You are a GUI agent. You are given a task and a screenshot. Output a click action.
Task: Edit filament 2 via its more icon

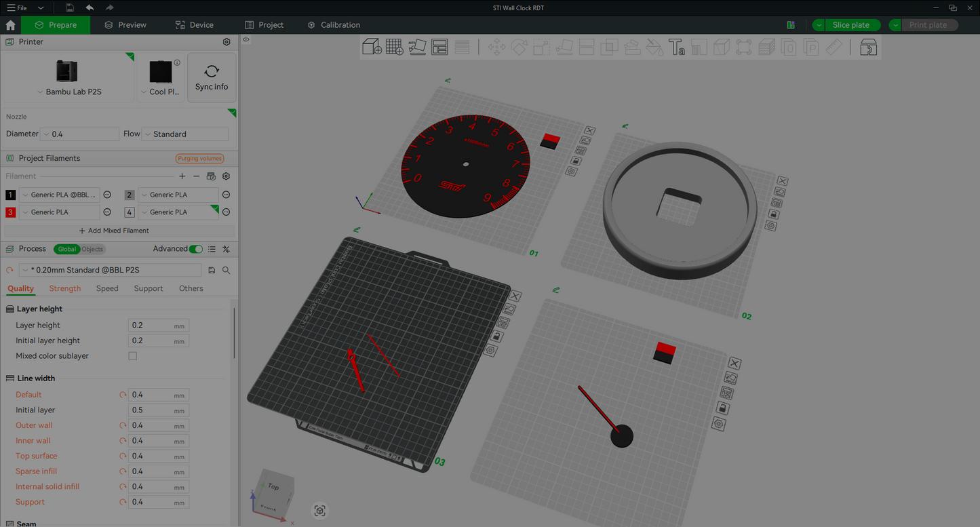[227, 195]
